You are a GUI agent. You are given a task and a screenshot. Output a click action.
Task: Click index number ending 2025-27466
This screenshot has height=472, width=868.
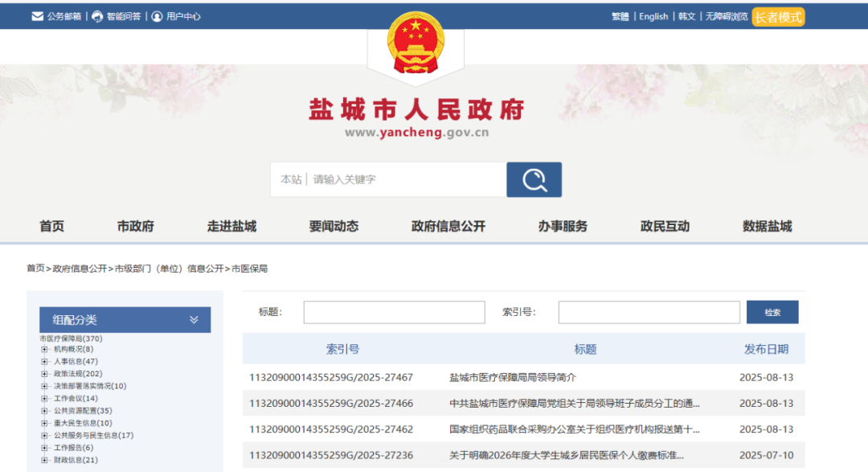click(331, 404)
